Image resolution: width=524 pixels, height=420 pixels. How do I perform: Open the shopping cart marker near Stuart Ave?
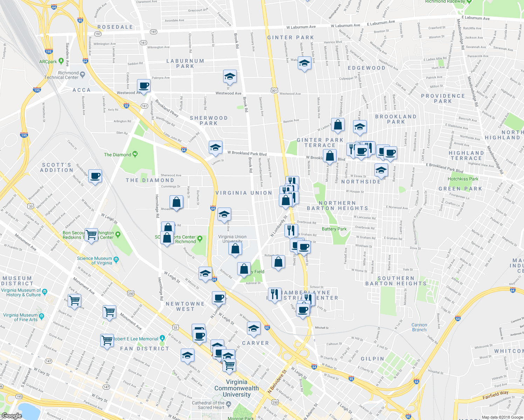coord(74,301)
